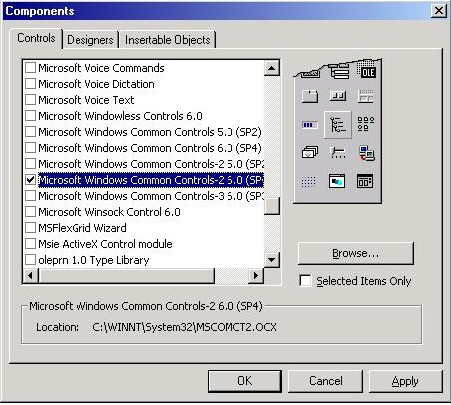Check the Microsoft Voice Commands box
This screenshot has height=405, width=451.
[30, 68]
